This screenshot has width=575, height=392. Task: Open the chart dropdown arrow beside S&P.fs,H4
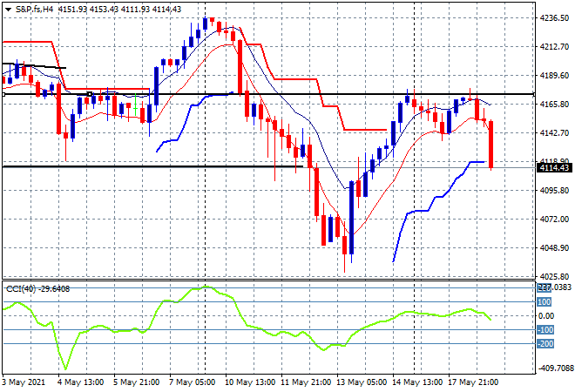pos(8,8)
